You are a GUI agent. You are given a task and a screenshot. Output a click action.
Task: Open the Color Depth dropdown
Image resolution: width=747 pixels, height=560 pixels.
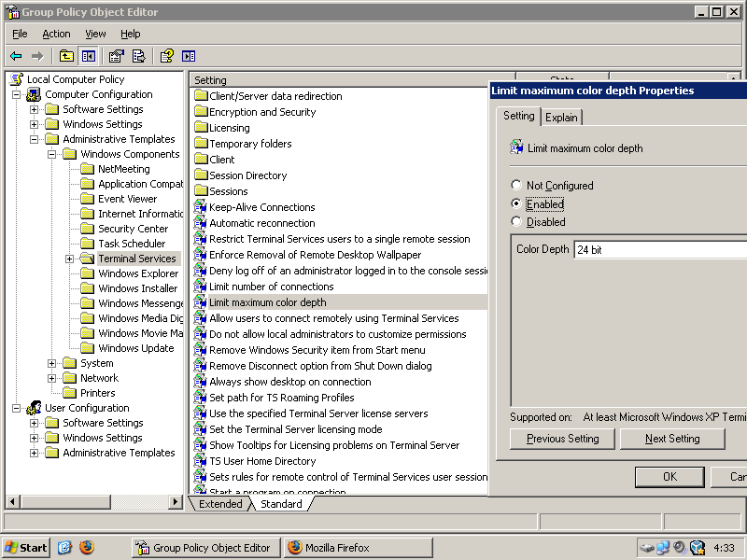[x=660, y=249]
